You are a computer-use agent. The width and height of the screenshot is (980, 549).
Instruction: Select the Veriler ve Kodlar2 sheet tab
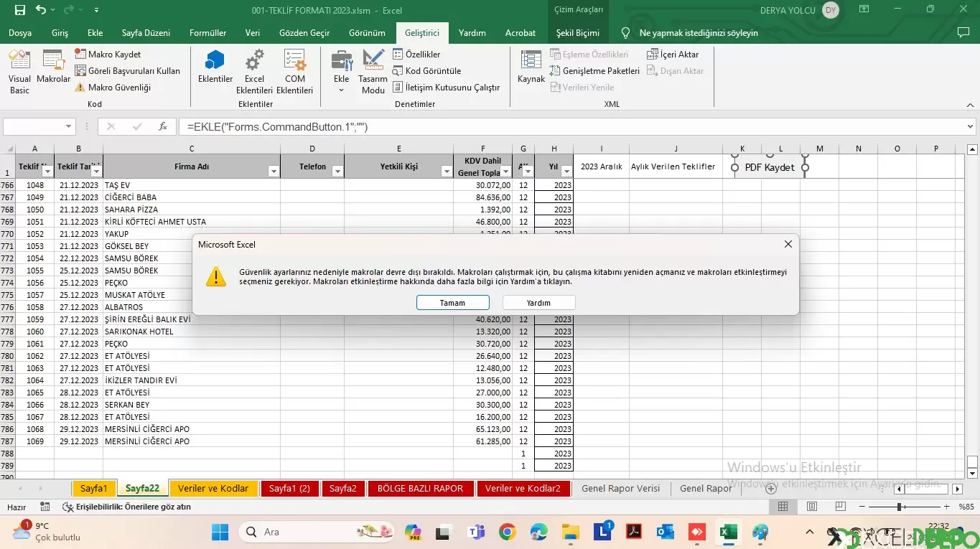click(523, 489)
